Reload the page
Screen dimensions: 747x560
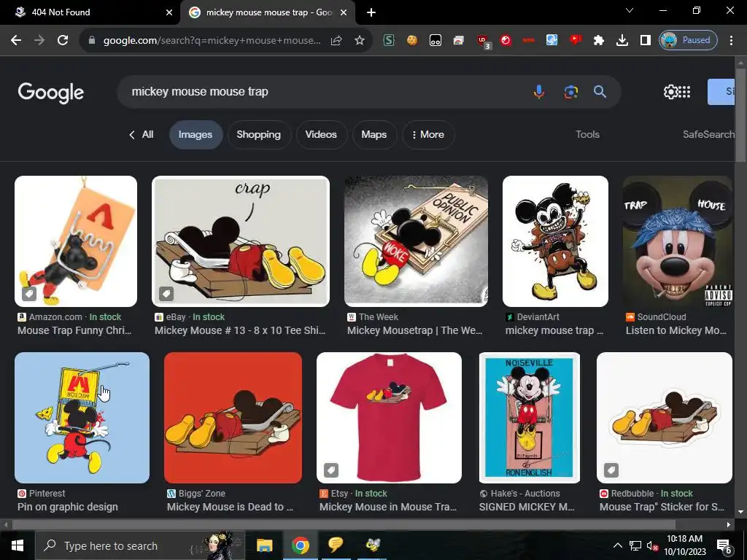[63, 41]
